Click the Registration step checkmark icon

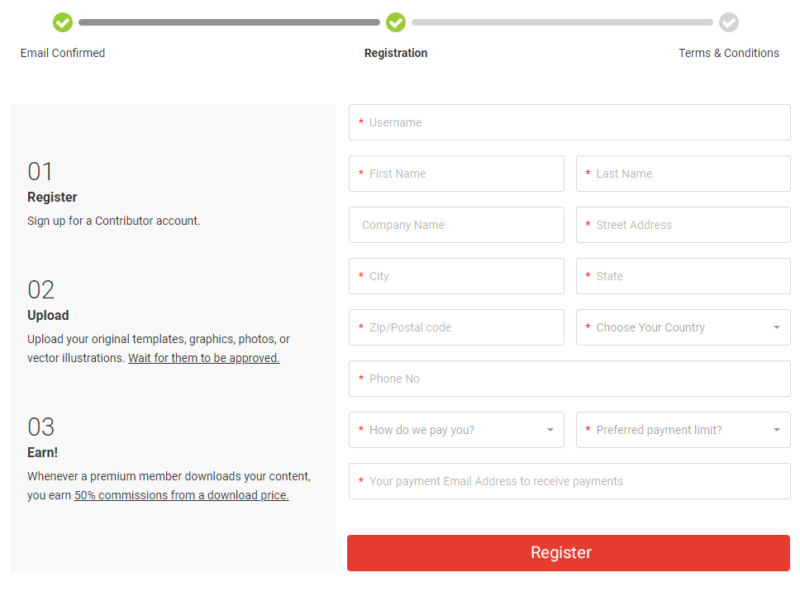click(x=395, y=20)
